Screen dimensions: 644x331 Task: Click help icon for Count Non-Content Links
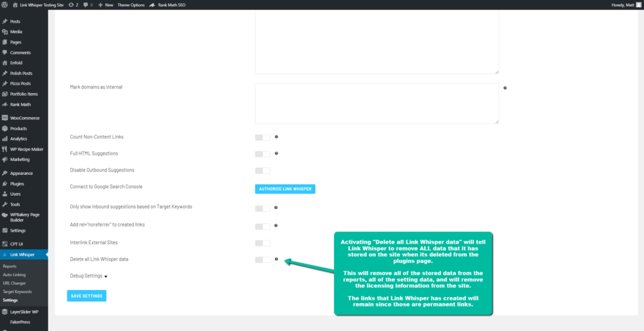click(x=277, y=137)
